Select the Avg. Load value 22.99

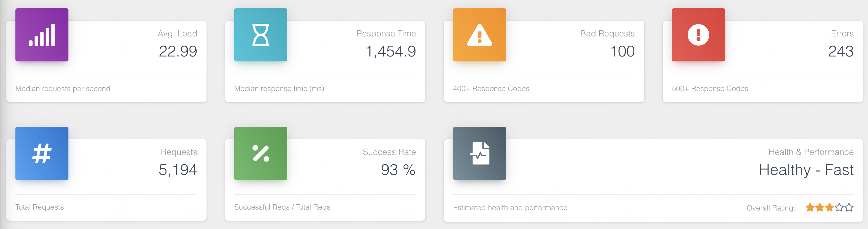[178, 51]
